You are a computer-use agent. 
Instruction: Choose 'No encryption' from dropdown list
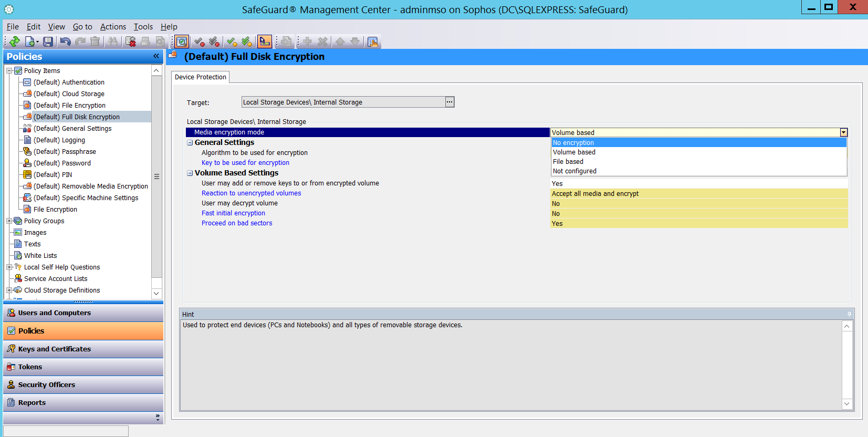(699, 143)
